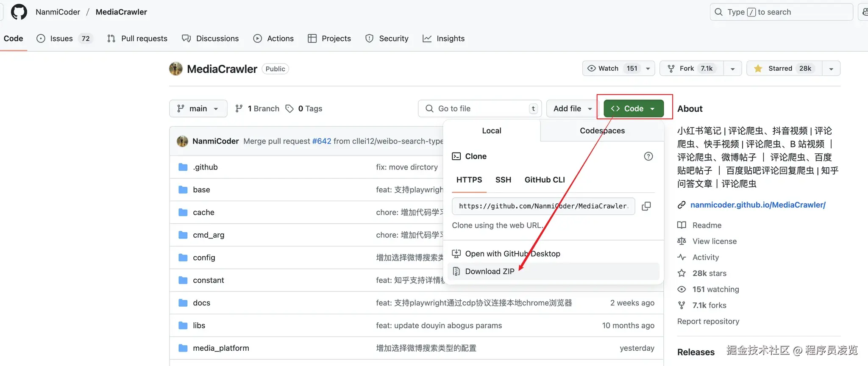Open the Actions tab
The image size is (868, 366).
point(273,39)
